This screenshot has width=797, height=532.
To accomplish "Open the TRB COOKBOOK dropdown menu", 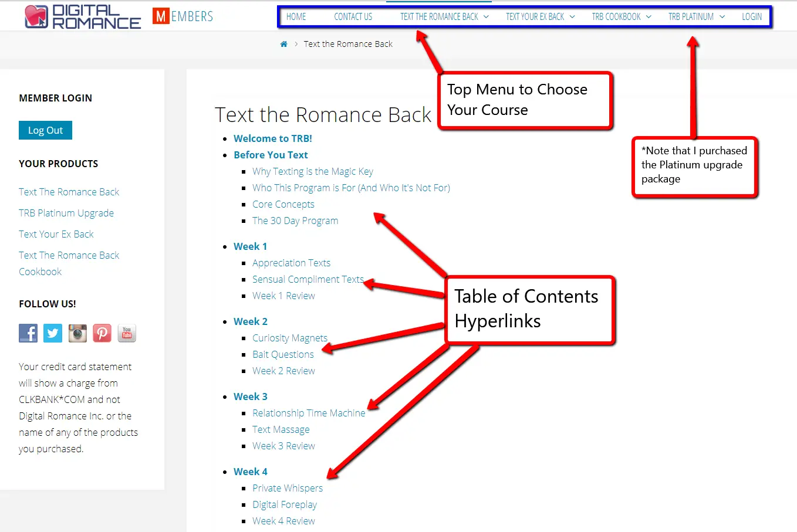I will pyautogui.click(x=617, y=16).
